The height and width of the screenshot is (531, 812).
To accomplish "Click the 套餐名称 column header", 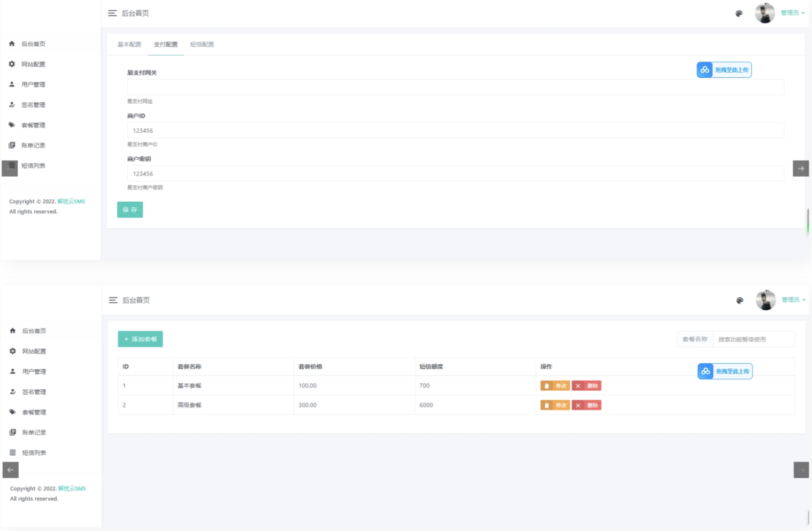I will (233, 366).
